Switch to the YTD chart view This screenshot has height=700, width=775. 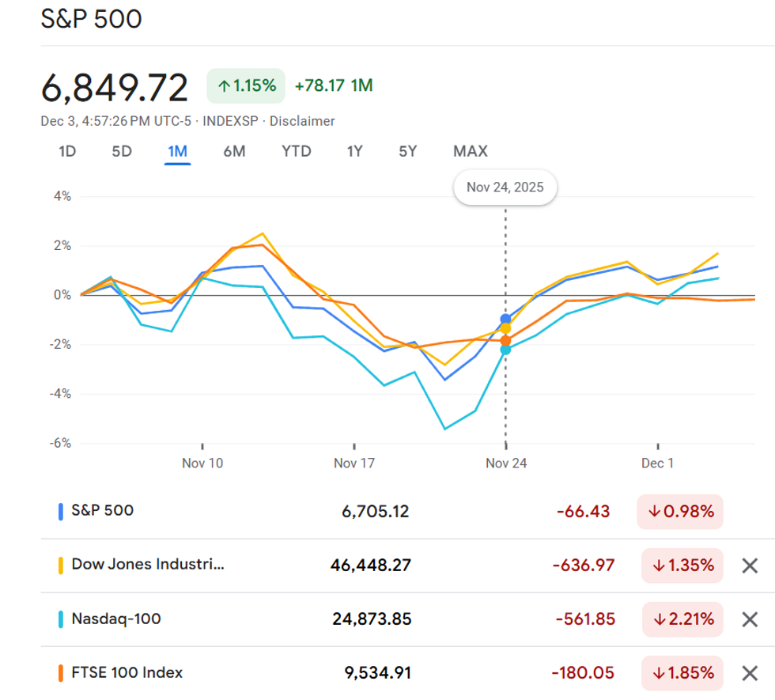[x=296, y=151]
